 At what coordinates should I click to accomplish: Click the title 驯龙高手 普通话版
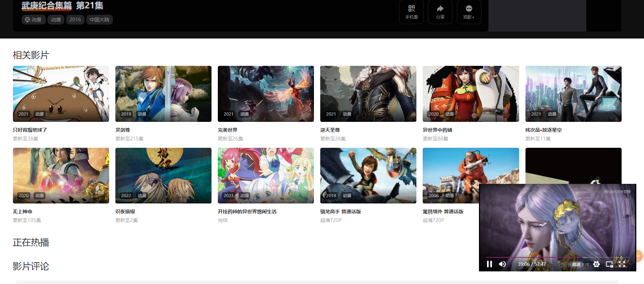(341, 212)
